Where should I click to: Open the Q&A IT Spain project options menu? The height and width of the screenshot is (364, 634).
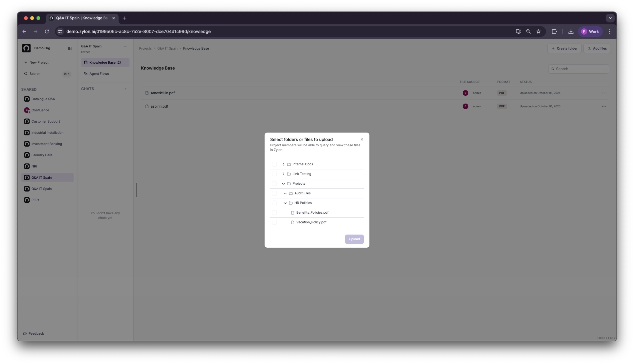coord(126,46)
